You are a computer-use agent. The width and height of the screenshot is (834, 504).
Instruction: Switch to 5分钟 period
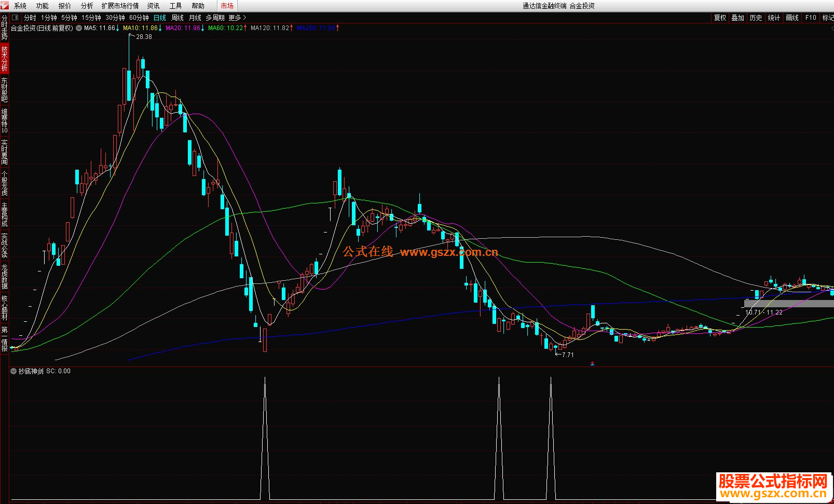coord(70,18)
